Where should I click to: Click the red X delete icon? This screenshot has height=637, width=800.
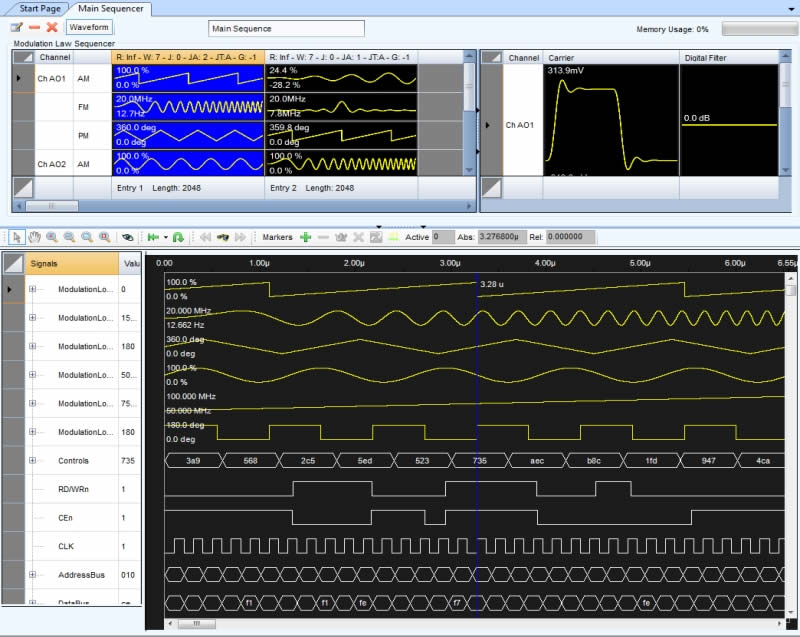(x=52, y=27)
